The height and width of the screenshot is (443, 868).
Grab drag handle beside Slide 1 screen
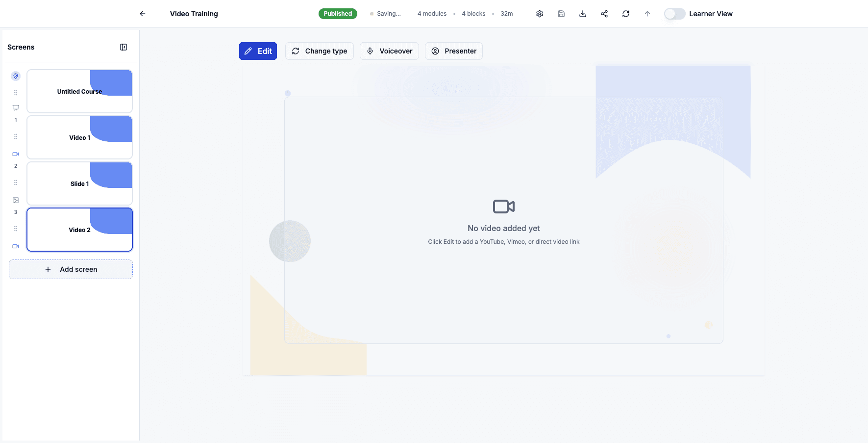pos(16,182)
